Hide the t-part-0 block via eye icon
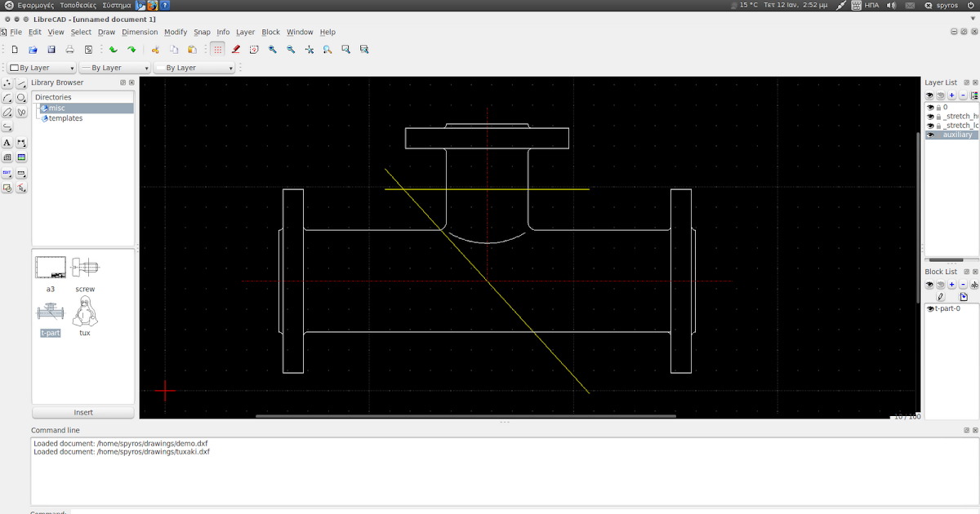The image size is (980, 514). click(x=930, y=309)
